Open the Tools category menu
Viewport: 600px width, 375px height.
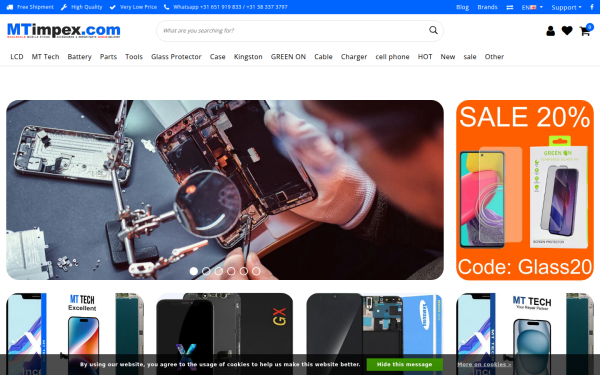tap(134, 57)
